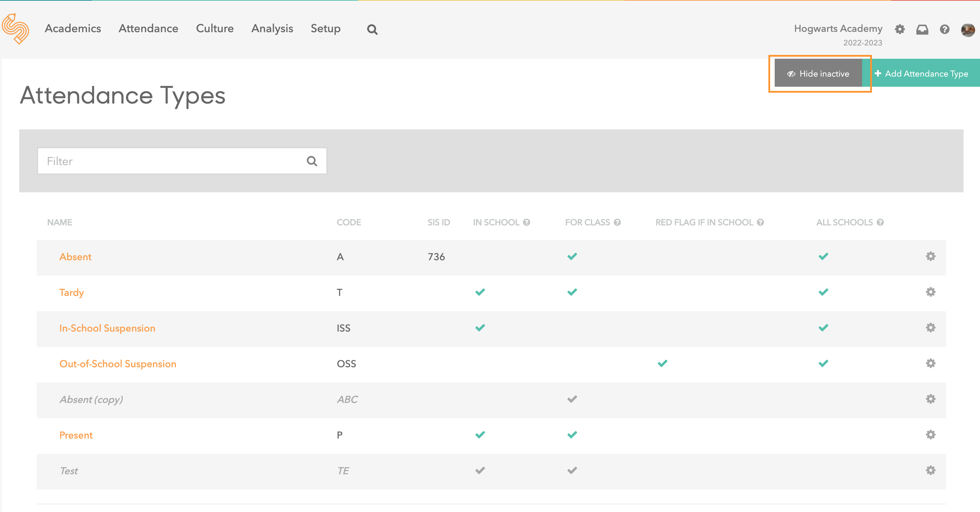This screenshot has height=512, width=980.
Task: Click the For Class column help icon
Action: click(617, 222)
